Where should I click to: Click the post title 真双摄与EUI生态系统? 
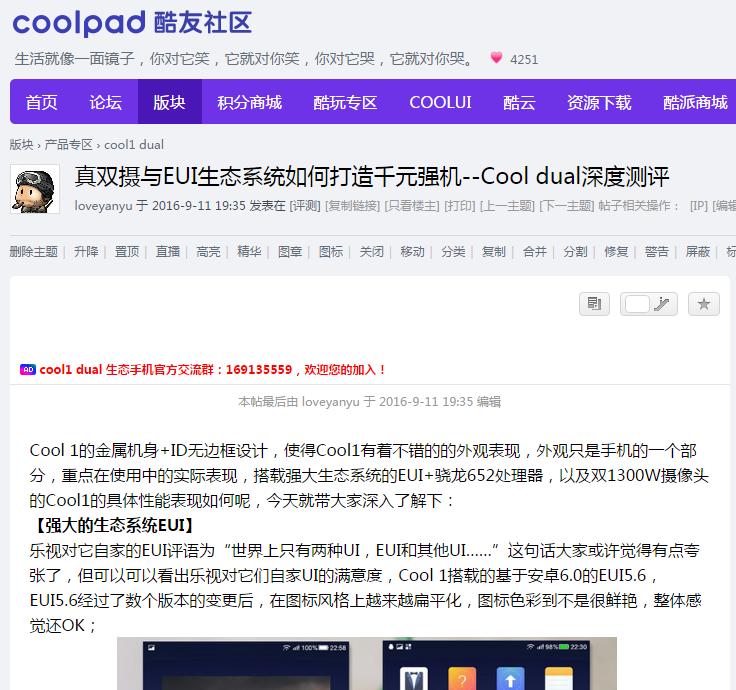click(371, 177)
